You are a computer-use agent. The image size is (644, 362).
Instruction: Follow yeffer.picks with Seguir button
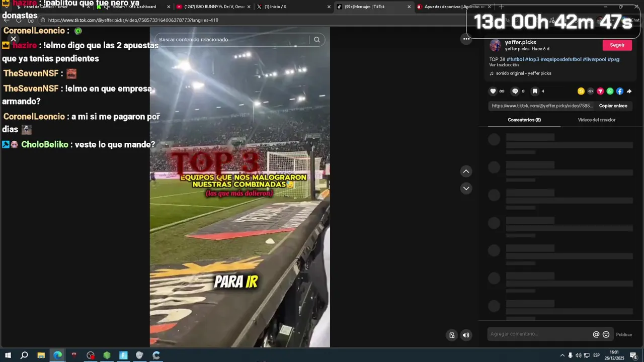617,45
